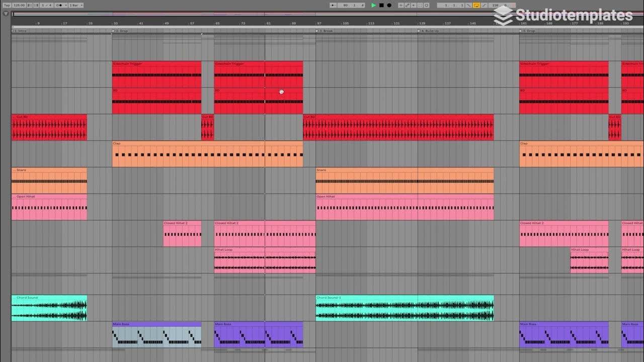Select the Cut BD clip in the Intro
The height and width of the screenshot is (362, 644).
pyautogui.click(x=49, y=127)
